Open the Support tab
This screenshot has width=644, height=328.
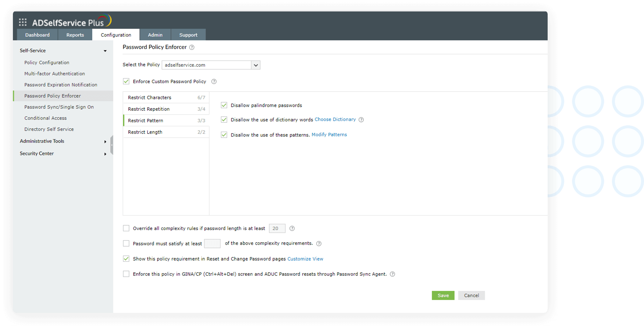tap(188, 35)
